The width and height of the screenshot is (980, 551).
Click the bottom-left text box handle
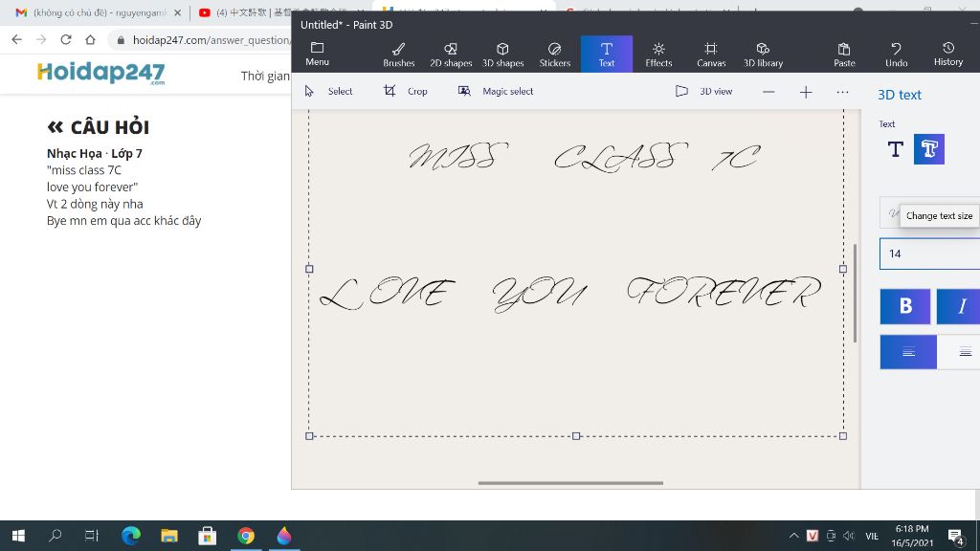tap(309, 436)
